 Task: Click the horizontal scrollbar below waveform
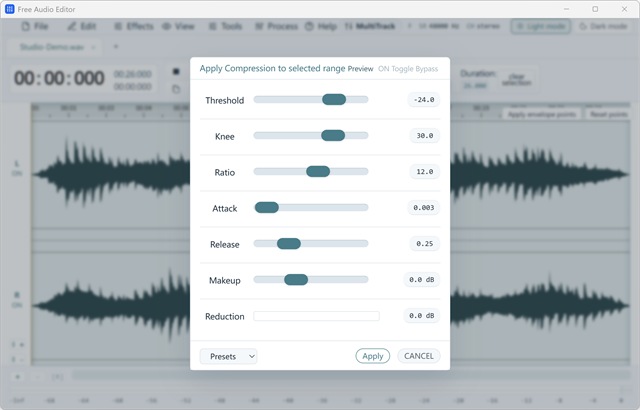351,375
